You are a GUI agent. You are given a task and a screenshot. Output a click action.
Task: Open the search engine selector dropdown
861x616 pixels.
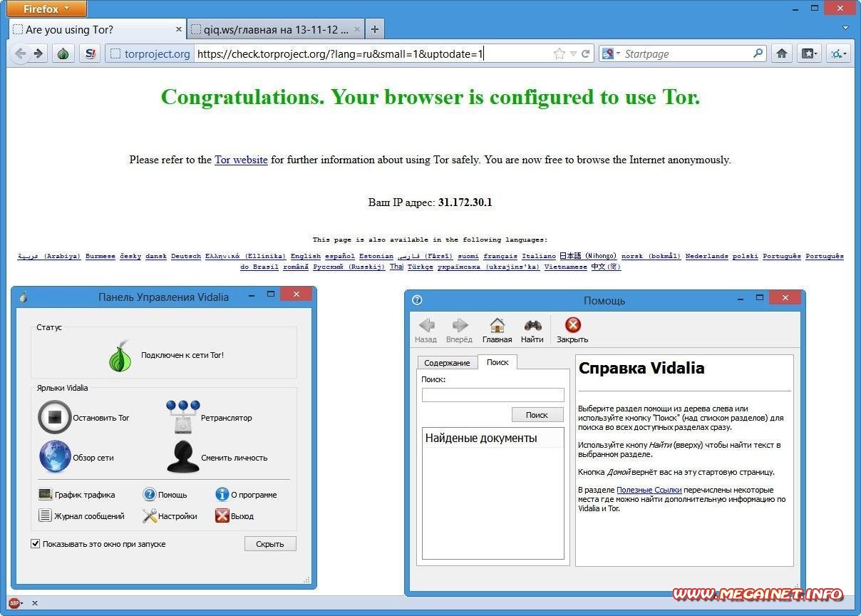point(612,53)
